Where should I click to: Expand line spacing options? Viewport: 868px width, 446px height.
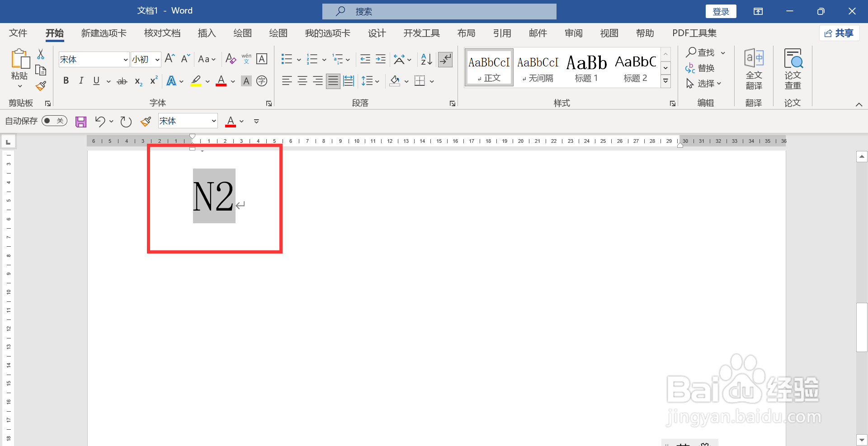[x=377, y=82]
